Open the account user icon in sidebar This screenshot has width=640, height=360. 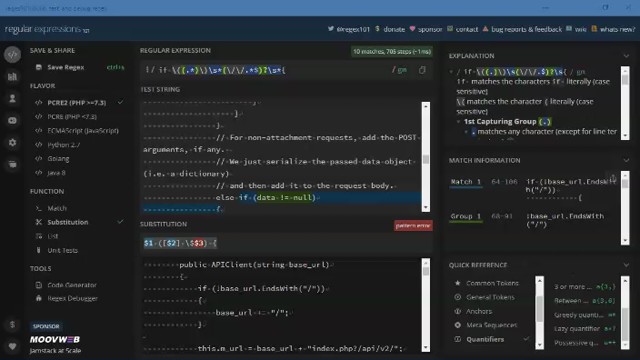(12, 98)
